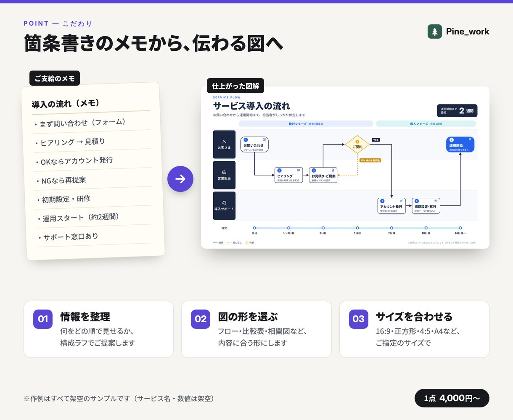Click the dark YES label badge
Screen dimensions: 513x420
(375, 140)
